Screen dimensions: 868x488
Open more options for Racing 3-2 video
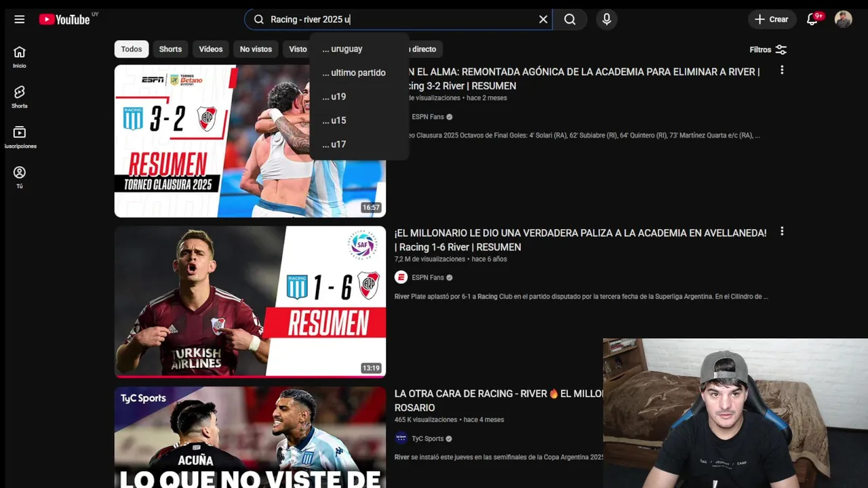782,70
